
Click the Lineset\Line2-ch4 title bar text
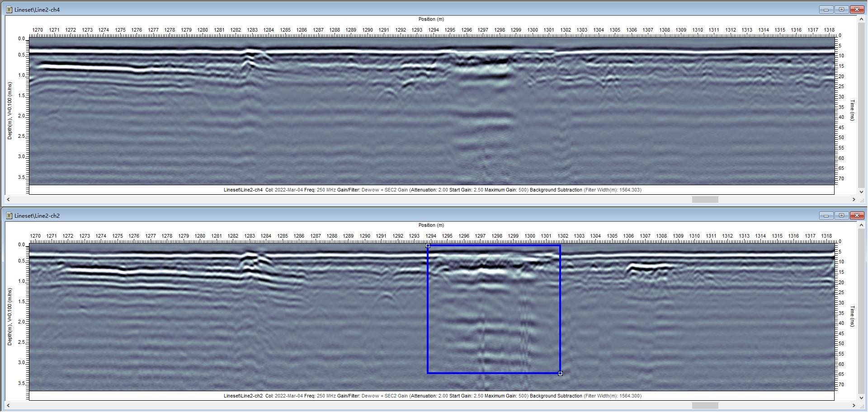(37, 9)
